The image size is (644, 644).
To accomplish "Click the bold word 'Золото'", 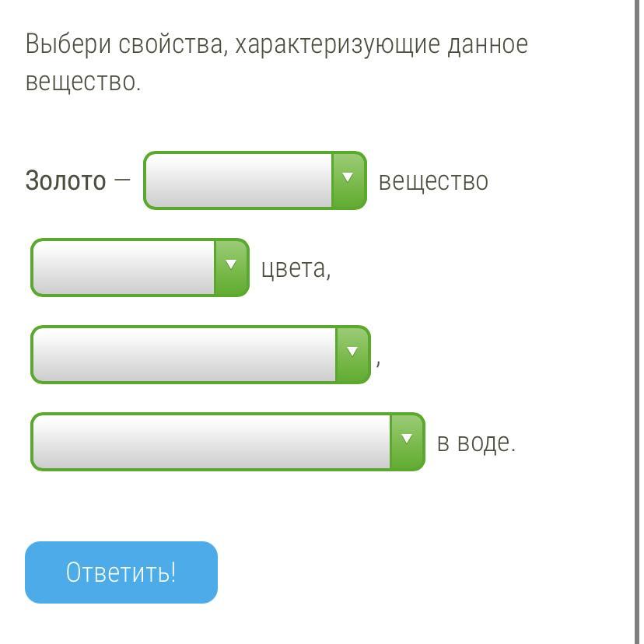I will [x=65, y=181].
